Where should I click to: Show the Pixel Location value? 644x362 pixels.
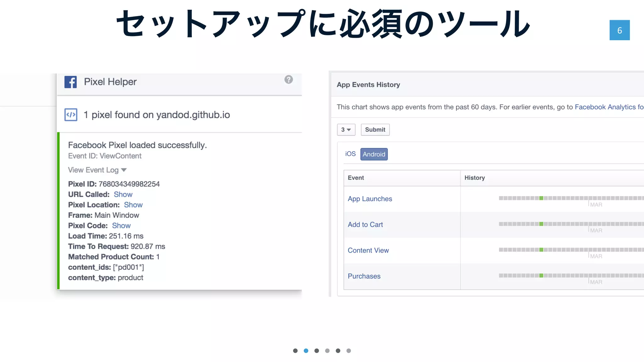pyautogui.click(x=133, y=205)
